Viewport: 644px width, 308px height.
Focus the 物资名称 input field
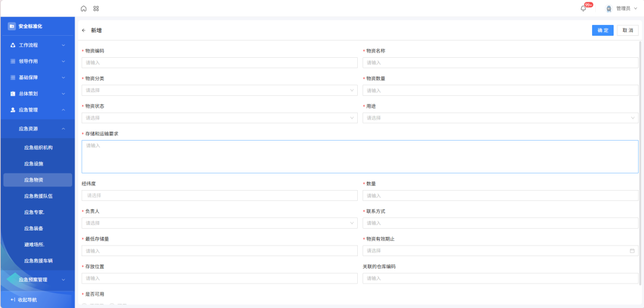[500, 63]
